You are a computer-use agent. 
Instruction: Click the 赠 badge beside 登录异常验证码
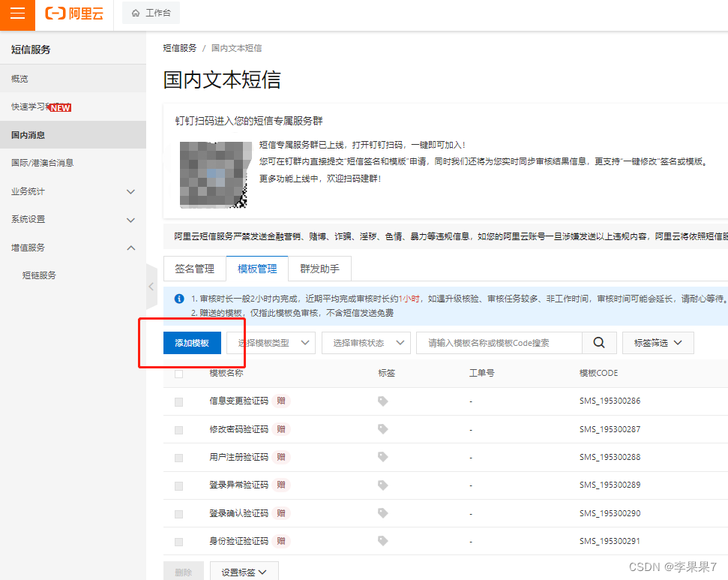click(x=281, y=485)
